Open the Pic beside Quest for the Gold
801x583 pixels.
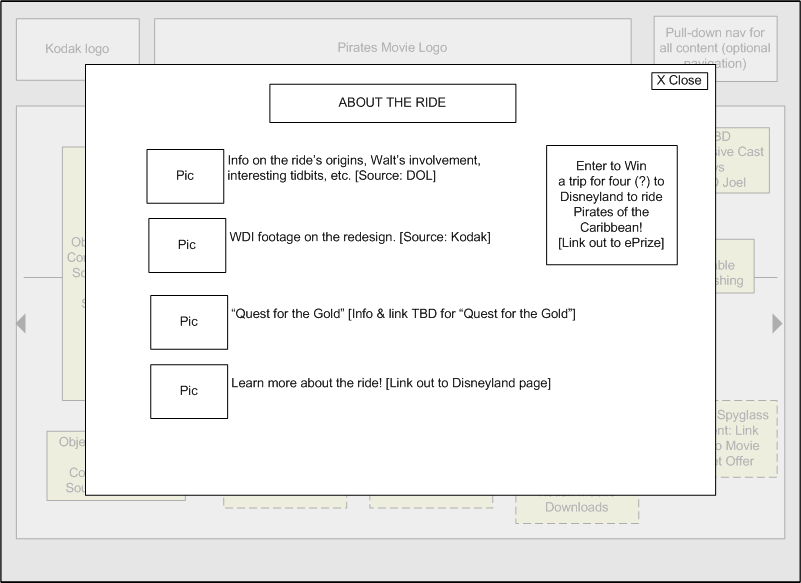189,322
